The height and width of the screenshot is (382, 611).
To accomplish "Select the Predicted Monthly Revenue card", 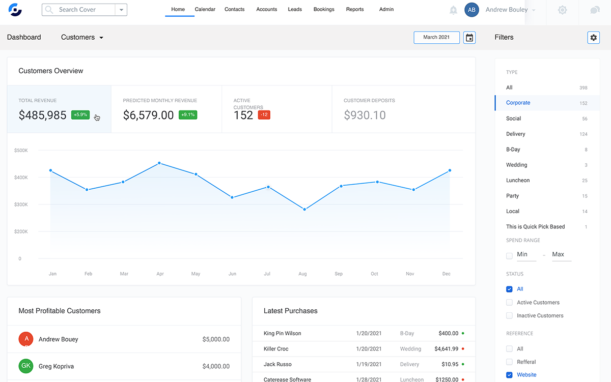I will [x=166, y=109].
